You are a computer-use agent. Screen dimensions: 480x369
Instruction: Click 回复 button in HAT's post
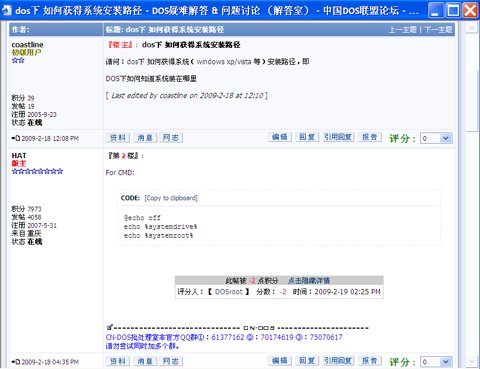pyautogui.click(x=307, y=360)
